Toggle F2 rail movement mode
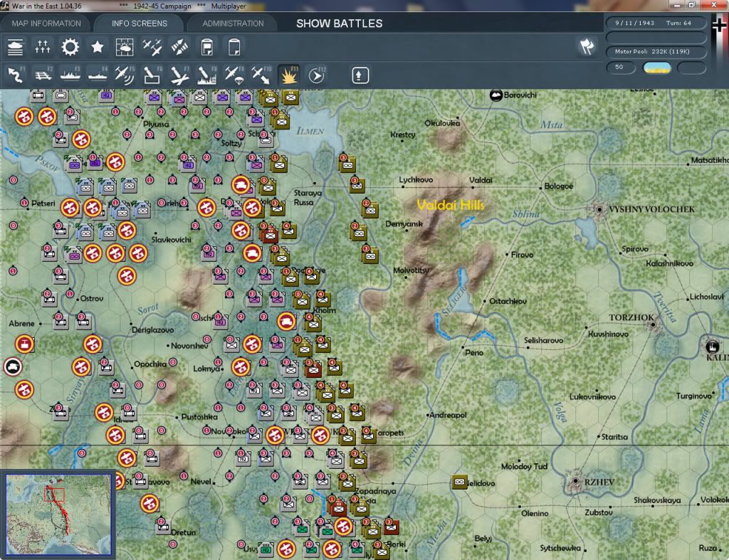The width and height of the screenshot is (729, 560). [43, 75]
